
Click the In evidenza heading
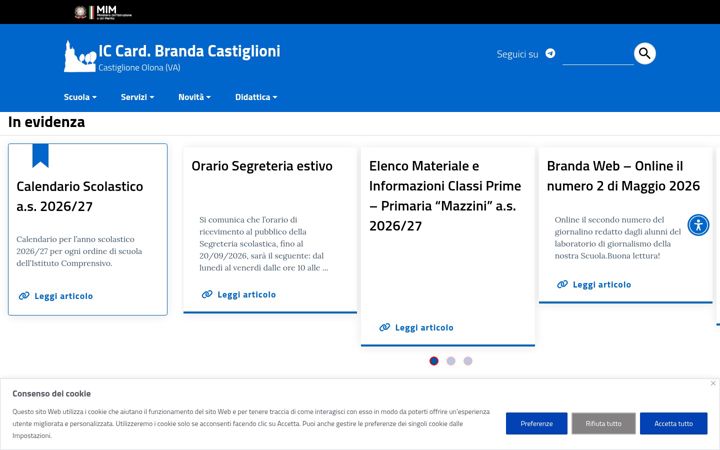coord(46,122)
